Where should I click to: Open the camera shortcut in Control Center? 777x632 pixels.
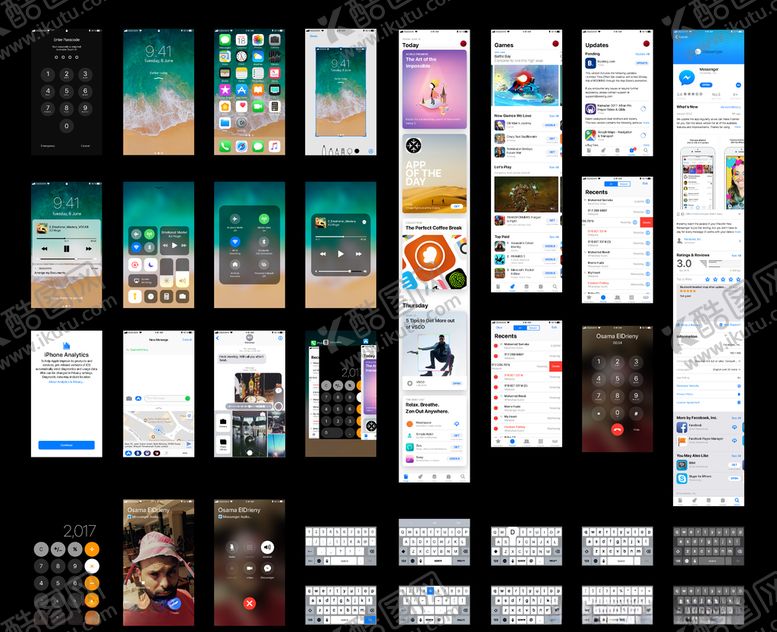tap(182, 296)
